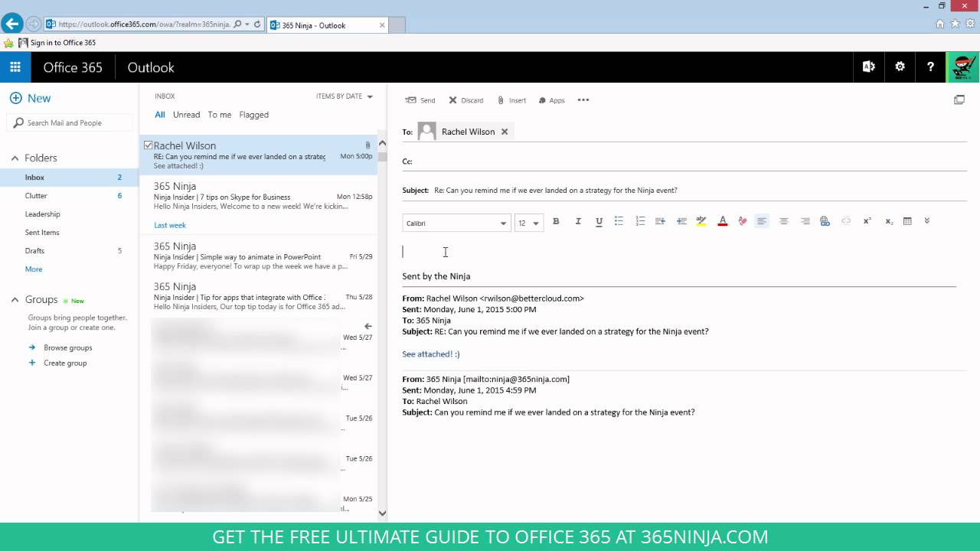Screen dimensions: 980x551
Task: Go back in the browser
Action: (11, 24)
